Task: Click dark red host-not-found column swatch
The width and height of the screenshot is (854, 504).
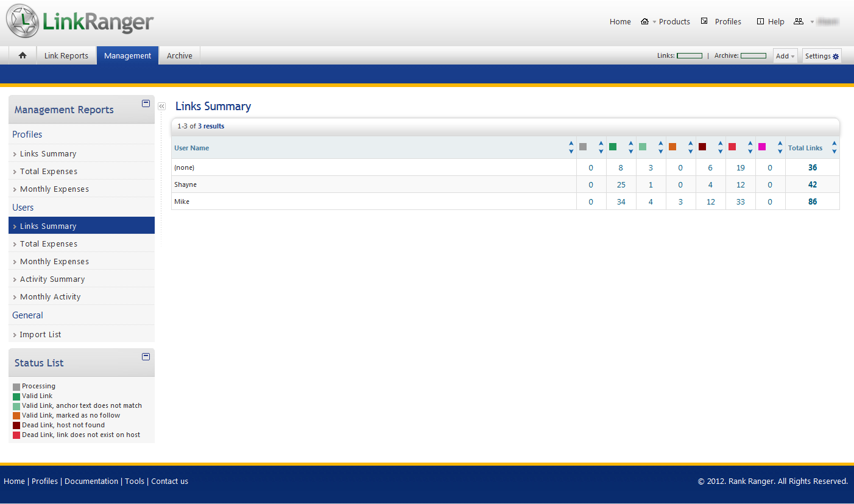Action: click(702, 147)
